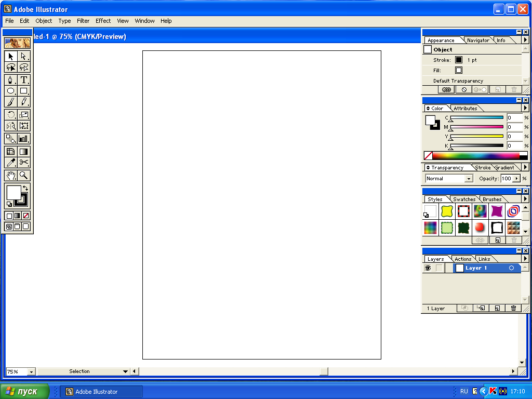The width and height of the screenshot is (532, 399).
Task: Switch to Full Screen with menu bar
Action: (x=17, y=227)
